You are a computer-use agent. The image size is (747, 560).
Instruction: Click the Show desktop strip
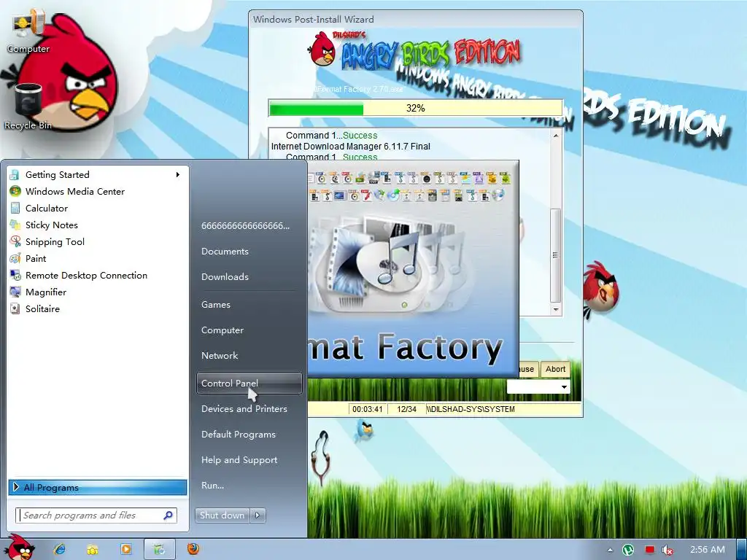point(741,550)
